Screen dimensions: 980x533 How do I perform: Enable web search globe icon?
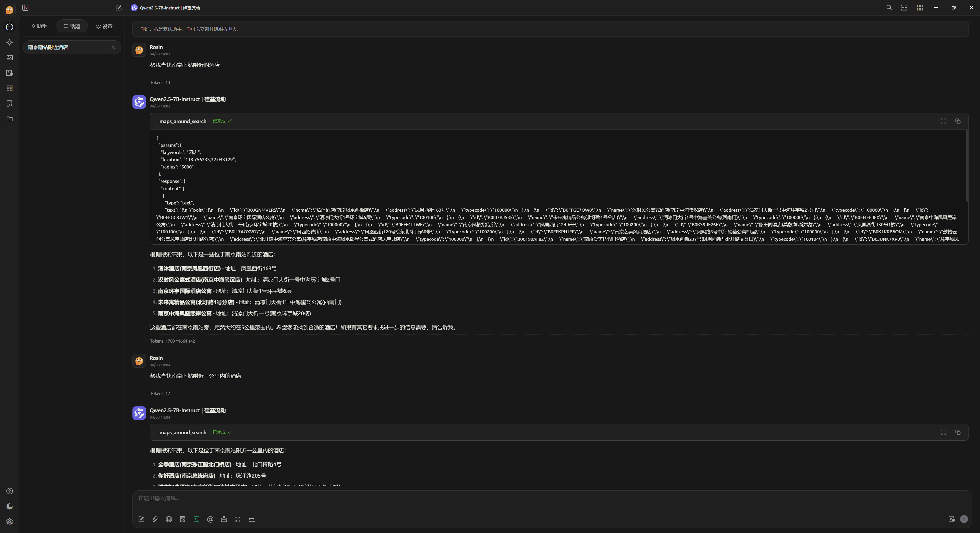tap(169, 519)
